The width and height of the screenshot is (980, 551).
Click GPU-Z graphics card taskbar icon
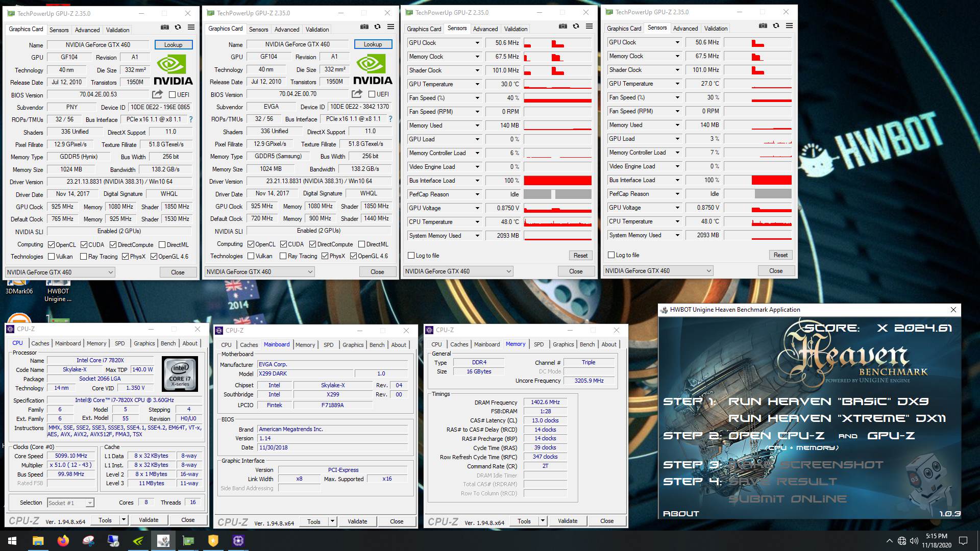pyautogui.click(x=188, y=541)
